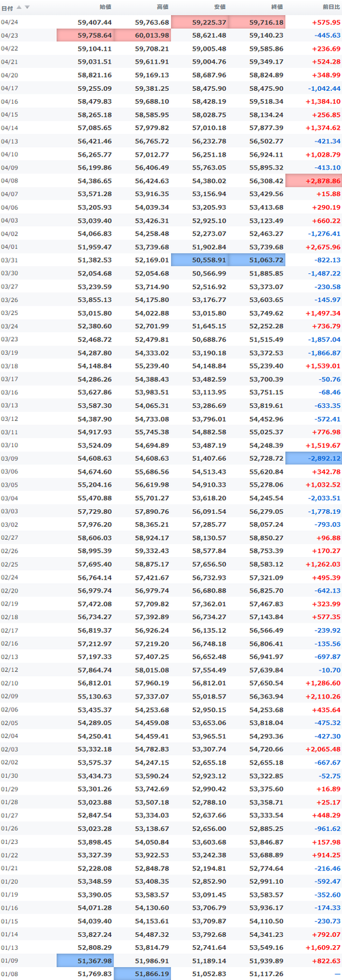The height and width of the screenshot is (980, 342).
Task: Select the 03/09 date row
Action: point(171,457)
